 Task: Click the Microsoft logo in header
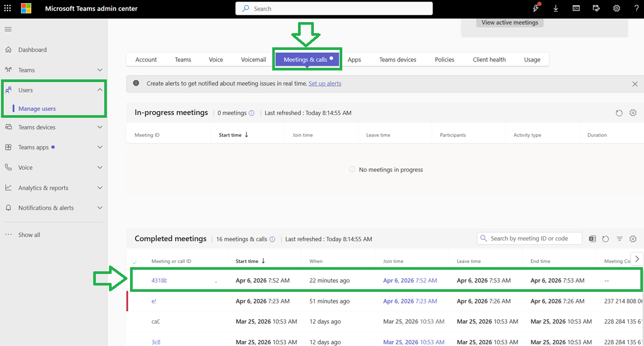click(x=26, y=8)
